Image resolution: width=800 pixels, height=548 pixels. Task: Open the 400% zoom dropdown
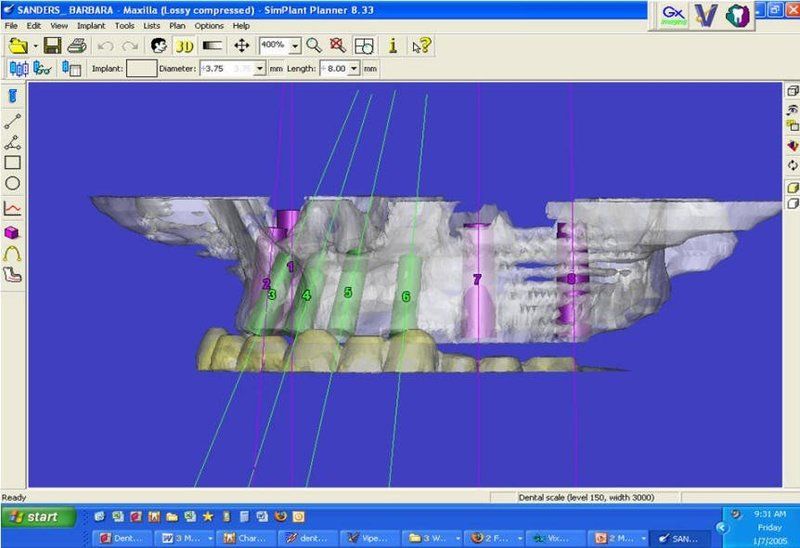tap(295, 46)
